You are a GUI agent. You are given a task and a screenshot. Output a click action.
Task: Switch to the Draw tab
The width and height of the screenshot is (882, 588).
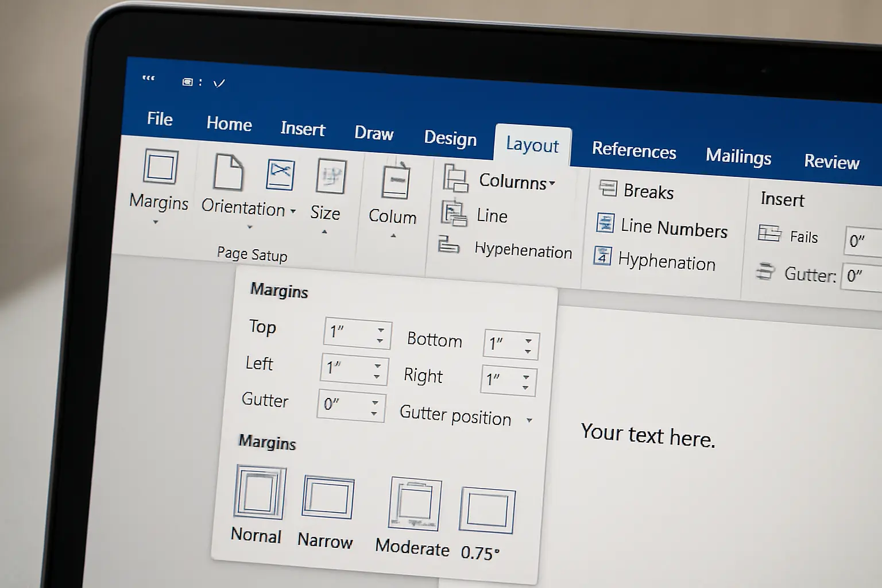click(x=374, y=133)
